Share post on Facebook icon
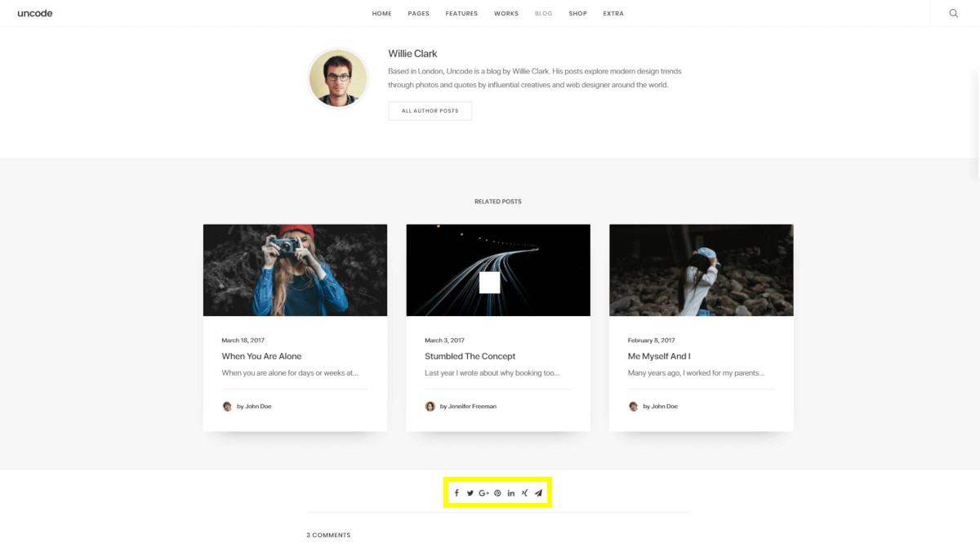This screenshot has height=552, width=980. [x=457, y=493]
